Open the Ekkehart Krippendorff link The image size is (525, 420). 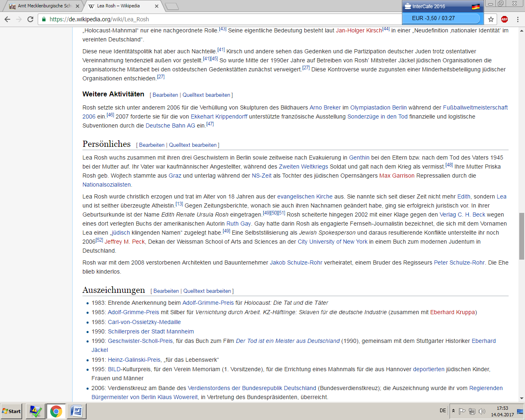coord(219,117)
